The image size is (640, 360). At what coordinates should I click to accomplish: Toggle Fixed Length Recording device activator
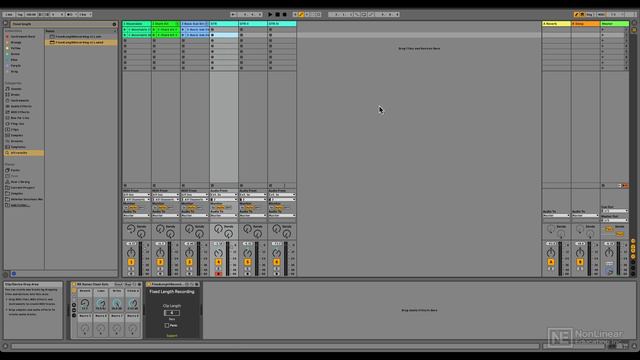tap(149, 284)
